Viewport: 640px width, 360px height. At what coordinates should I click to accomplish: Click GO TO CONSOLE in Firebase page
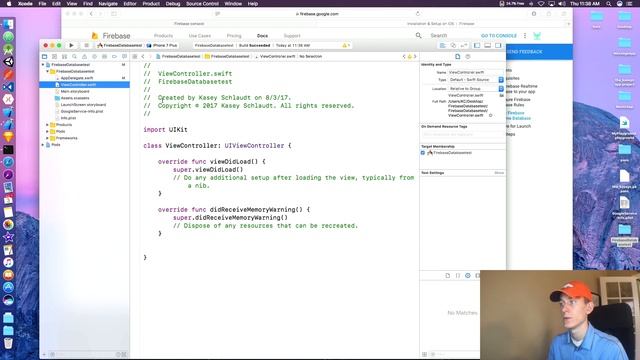click(499, 36)
